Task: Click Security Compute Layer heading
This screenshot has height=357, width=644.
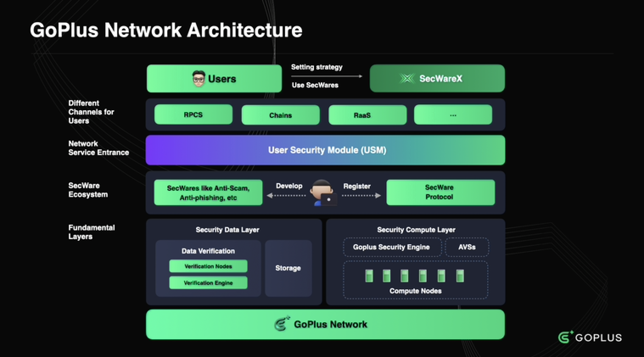Action: [x=416, y=230]
